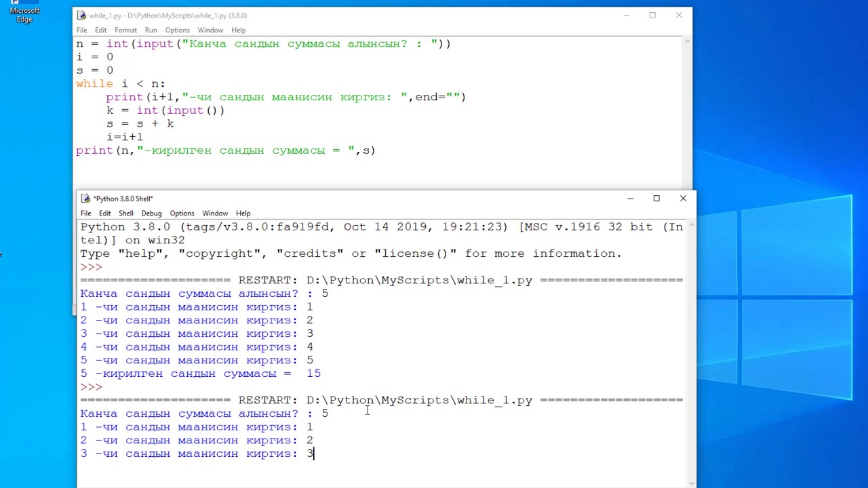Click line 's = s + k' in editor

pos(140,124)
